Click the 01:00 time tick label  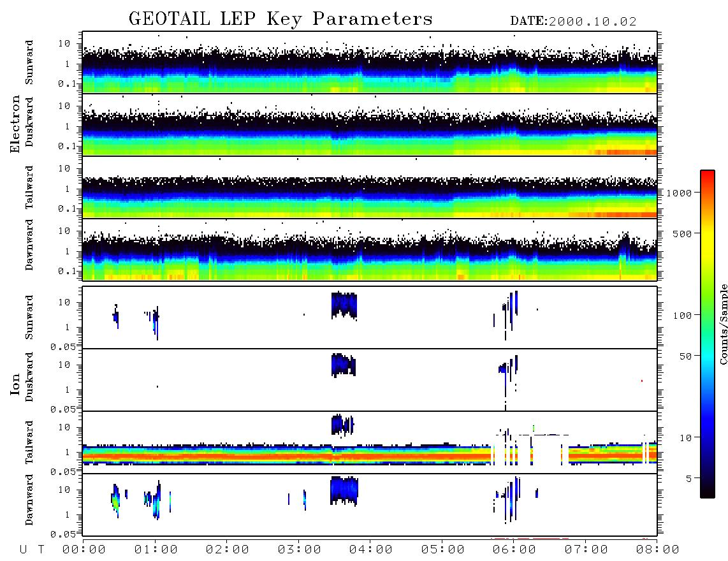pyautogui.click(x=156, y=550)
